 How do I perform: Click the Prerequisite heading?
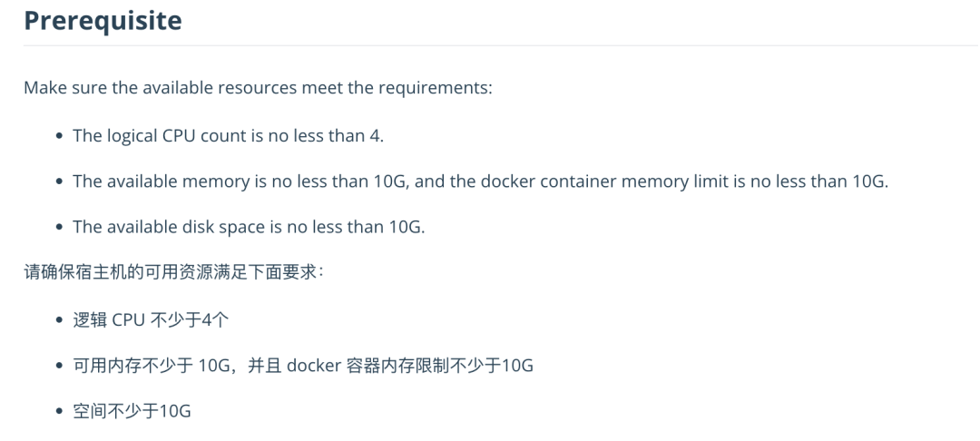pyautogui.click(x=103, y=21)
